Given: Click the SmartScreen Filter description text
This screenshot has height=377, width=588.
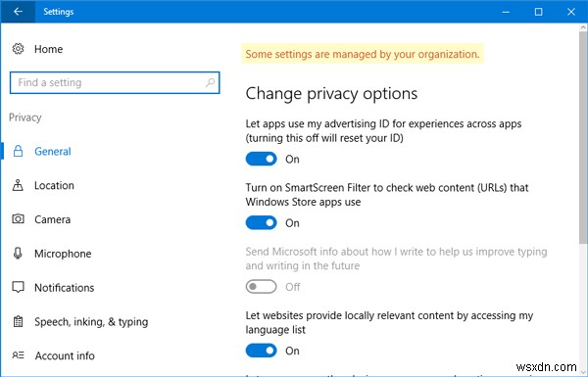Looking at the screenshot, I should pyautogui.click(x=387, y=195).
